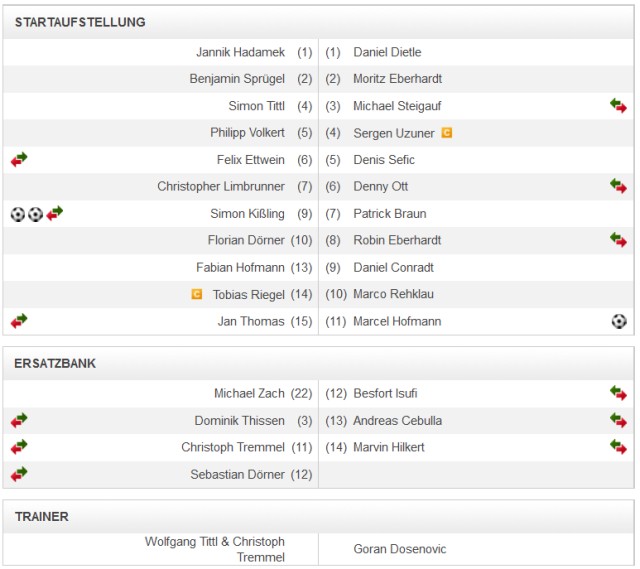
Task: Click yellow card icon beside Tobias Riegel
Action: 197,294
